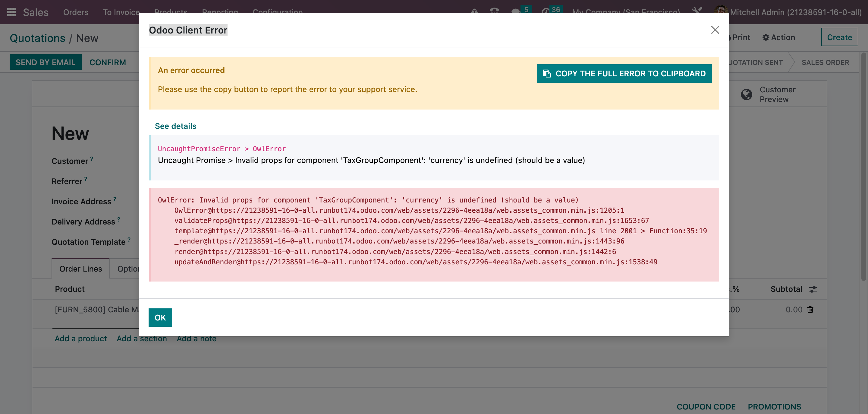Open the Sales app title
This screenshot has height=414, width=868.
(36, 12)
